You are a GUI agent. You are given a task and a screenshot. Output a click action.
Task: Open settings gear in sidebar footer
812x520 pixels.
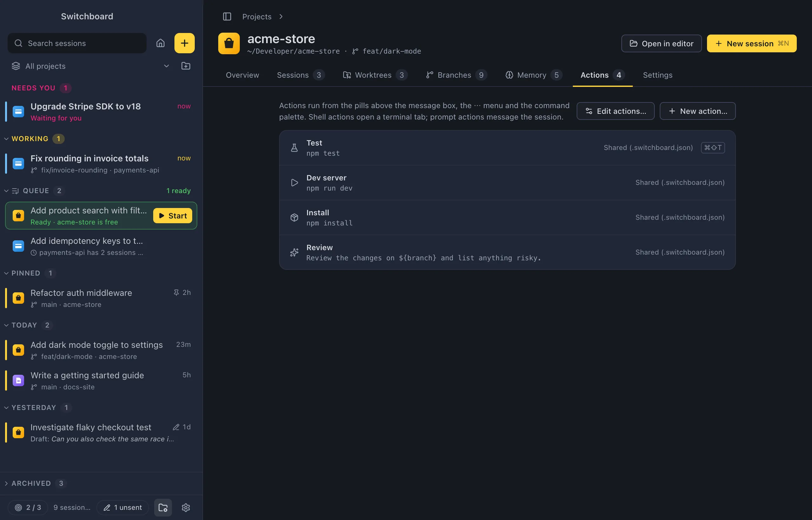point(186,508)
